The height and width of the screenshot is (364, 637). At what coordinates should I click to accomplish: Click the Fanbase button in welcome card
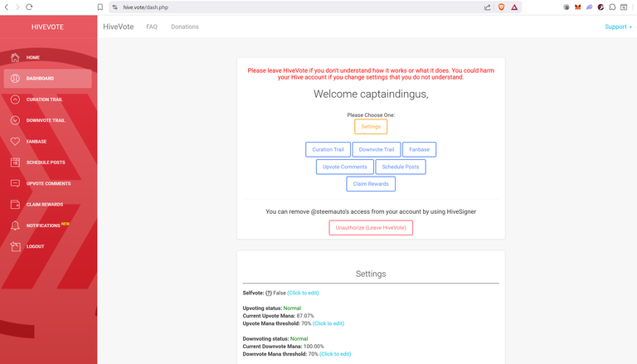pyautogui.click(x=419, y=149)
